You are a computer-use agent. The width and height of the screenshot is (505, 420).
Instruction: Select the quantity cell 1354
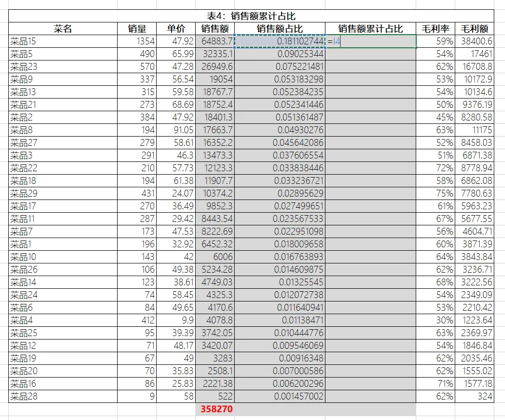coord(137,41)
